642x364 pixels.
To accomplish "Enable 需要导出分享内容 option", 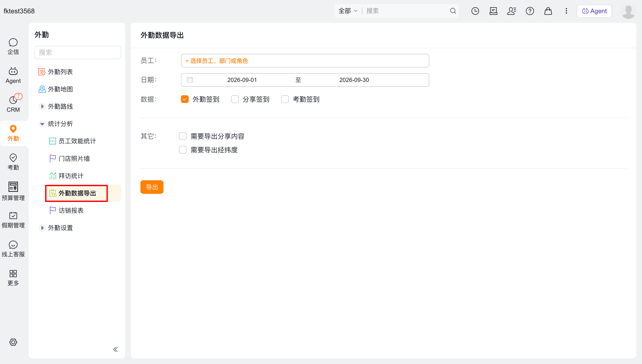I will [x=183, y=136].
